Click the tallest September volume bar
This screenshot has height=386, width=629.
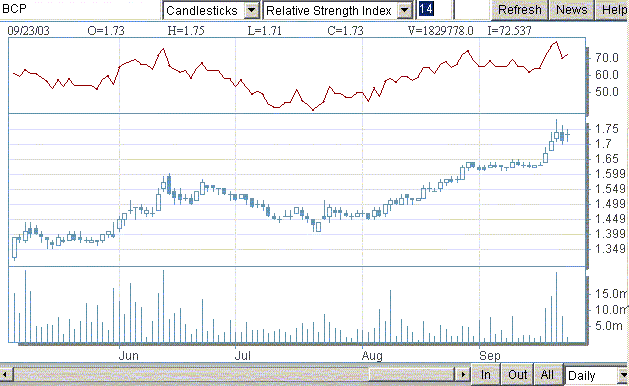(x=556, y=307)
